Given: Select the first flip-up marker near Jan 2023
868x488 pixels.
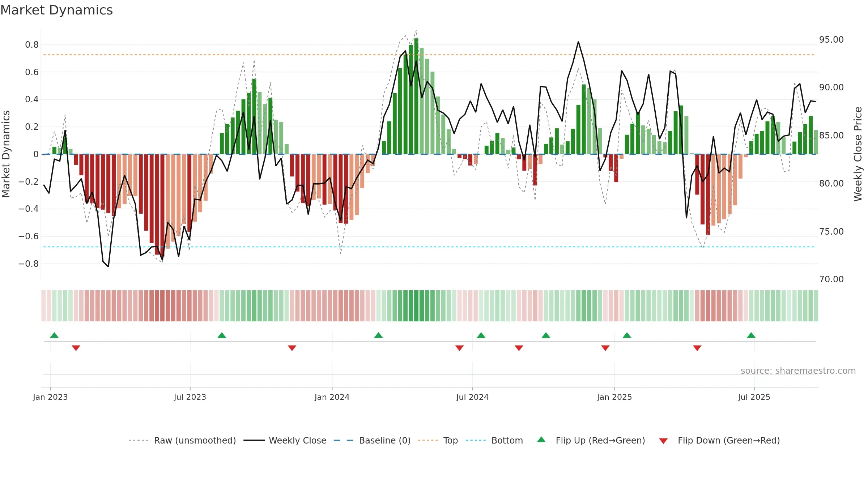Looking at the screenshot, I should click(54, 335).
